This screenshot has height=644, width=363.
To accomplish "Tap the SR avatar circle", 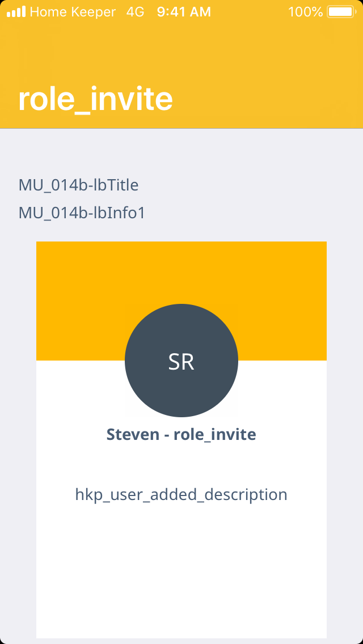I will click(x=181, y=361).
